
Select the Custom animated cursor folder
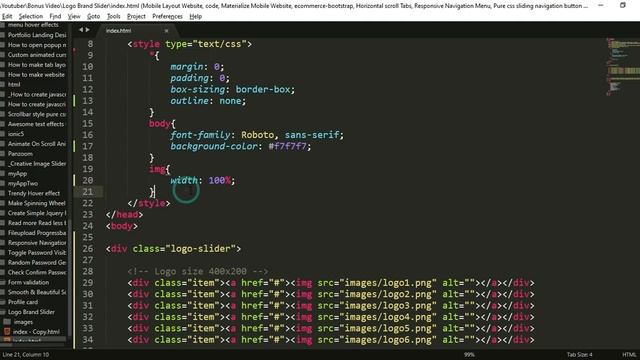pyautogui.click(x=37, y=55)
